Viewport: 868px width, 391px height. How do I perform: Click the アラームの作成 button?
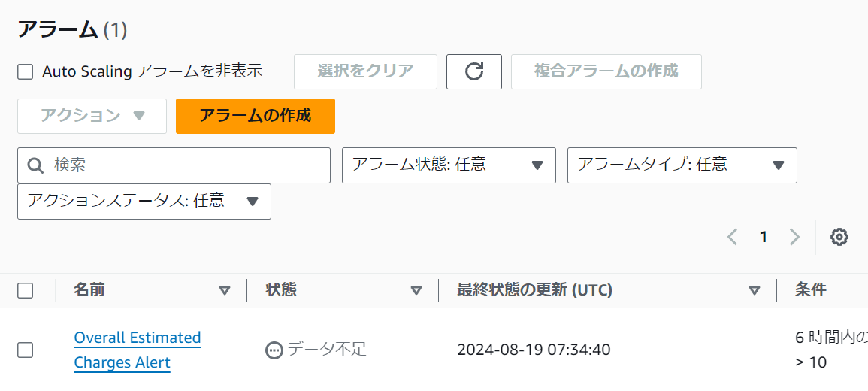pyautogui.click(x=256, y=116)
